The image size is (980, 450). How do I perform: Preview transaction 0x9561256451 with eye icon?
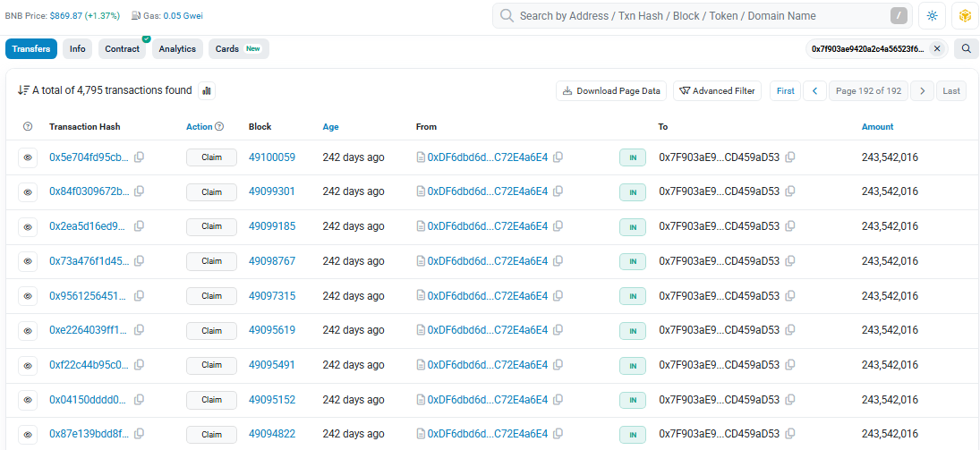[28, 296]
